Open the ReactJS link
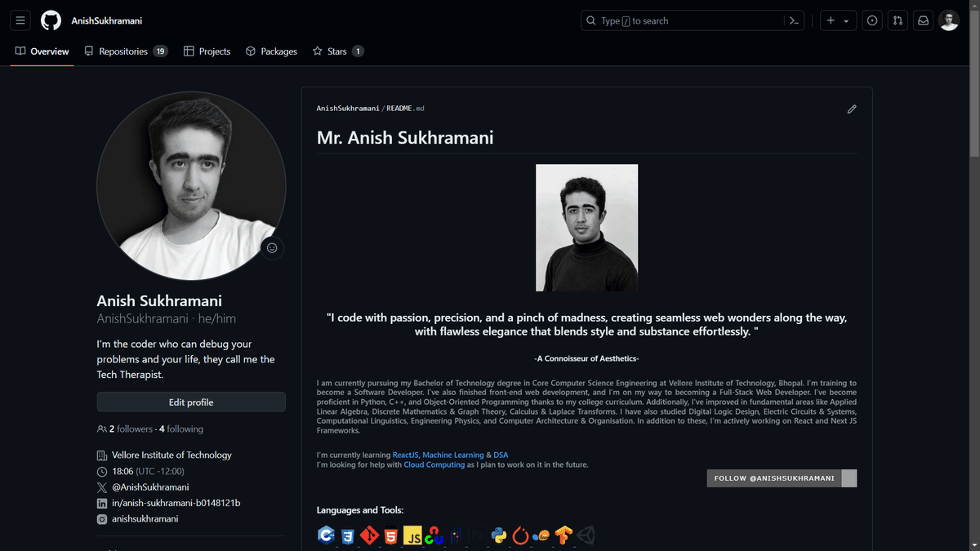 (406, 455)
